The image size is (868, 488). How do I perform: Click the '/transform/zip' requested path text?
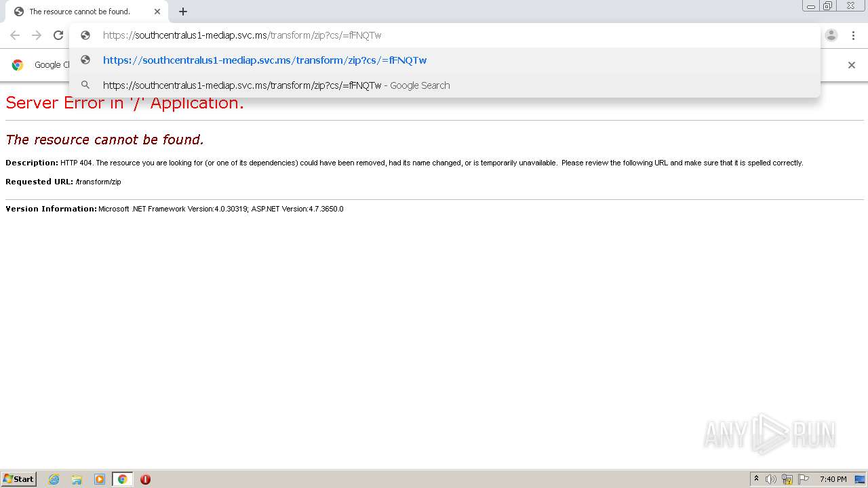tap(98, 182)
